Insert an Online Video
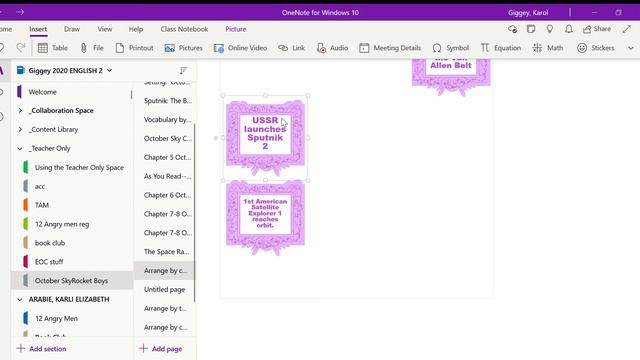The image size is (640, 360). pyautogui.click(x=240, y=48)
